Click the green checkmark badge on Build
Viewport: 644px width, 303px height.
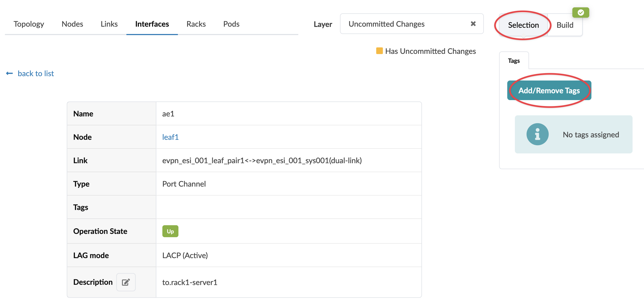581,13
